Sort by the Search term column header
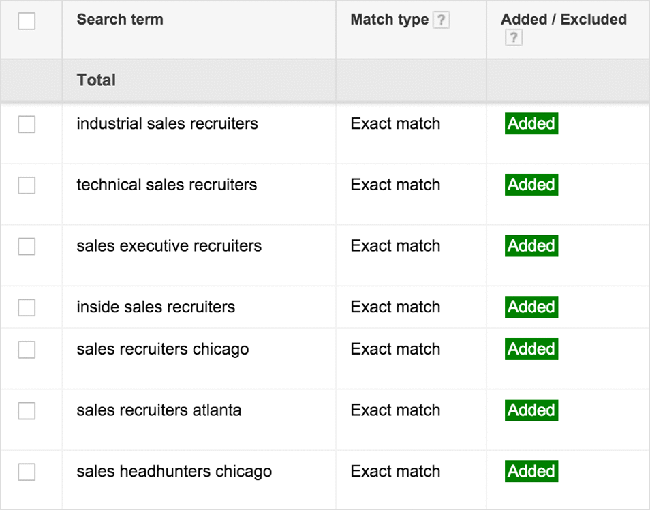The height and width of the screenshot is (510, 650). tap(120, 19)
